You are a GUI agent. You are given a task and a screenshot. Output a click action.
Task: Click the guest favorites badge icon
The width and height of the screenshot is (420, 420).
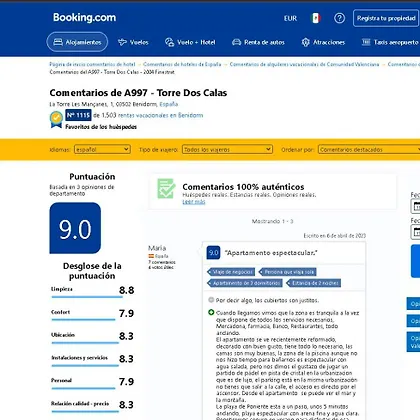tap(56, 120)
